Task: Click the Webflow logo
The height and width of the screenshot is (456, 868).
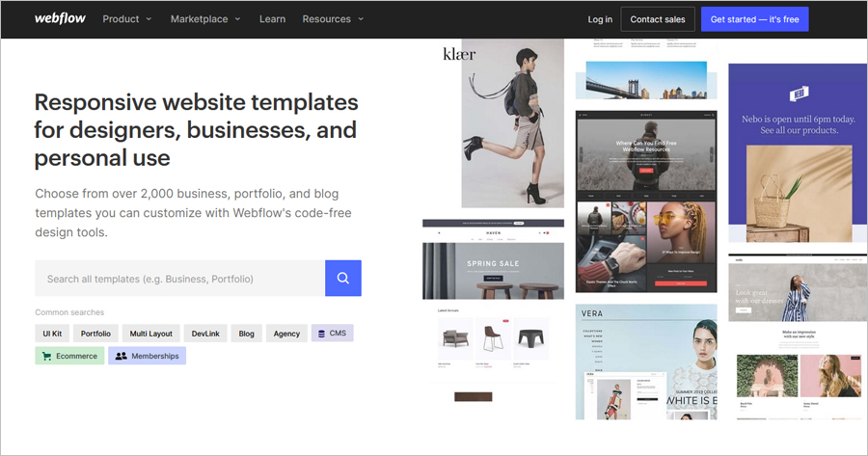Action: [x=60, y=18]
